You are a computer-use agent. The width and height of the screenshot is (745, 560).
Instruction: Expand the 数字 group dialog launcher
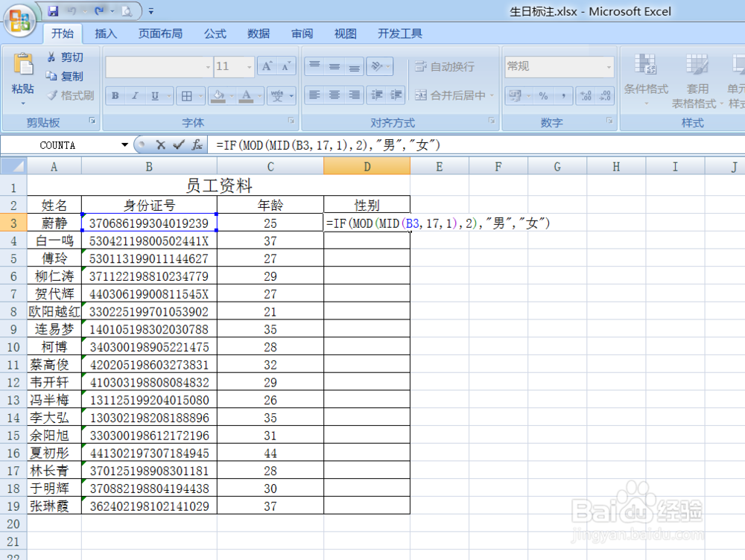(609, 121)
